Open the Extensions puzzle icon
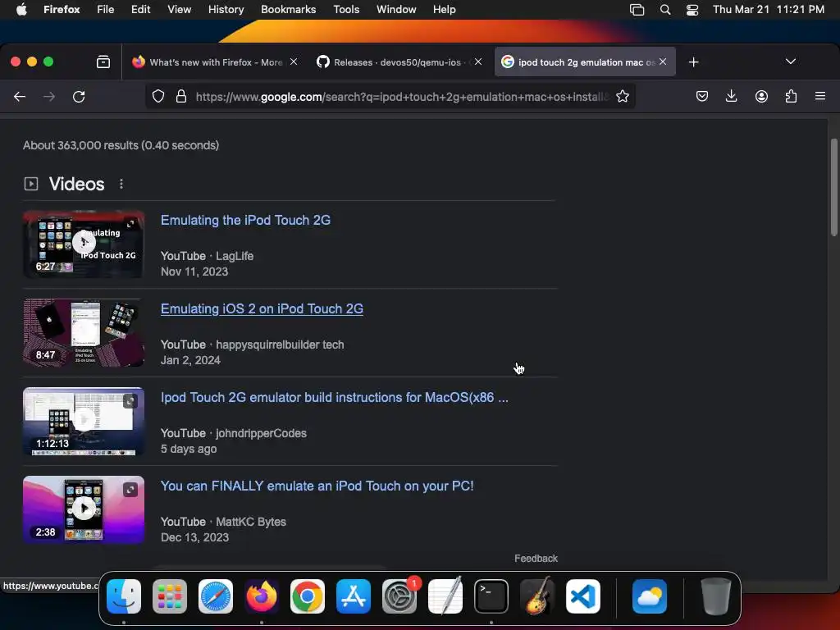Screen dimensions: 840x630 tap(791, 97)
